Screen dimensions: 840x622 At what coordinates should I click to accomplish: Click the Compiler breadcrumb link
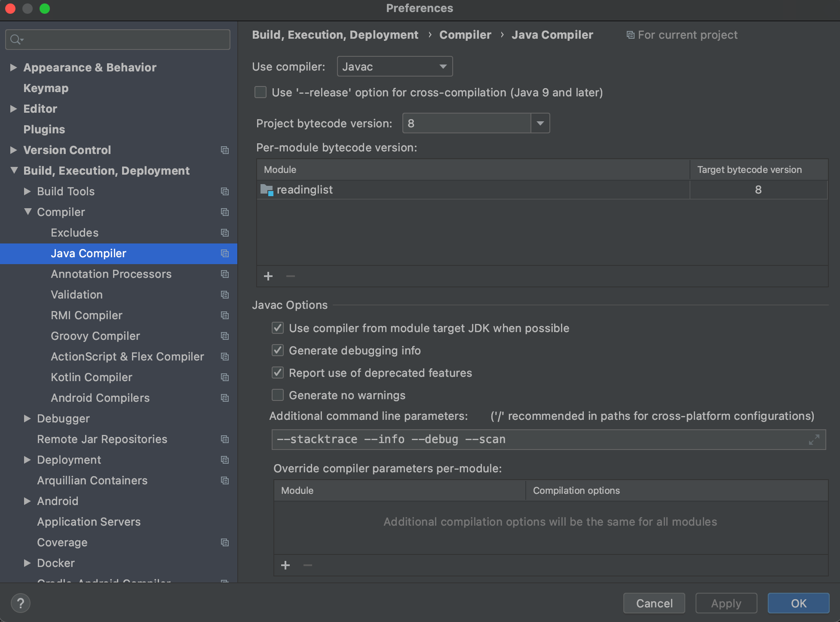pyautogui.click(x=465, y=35)
